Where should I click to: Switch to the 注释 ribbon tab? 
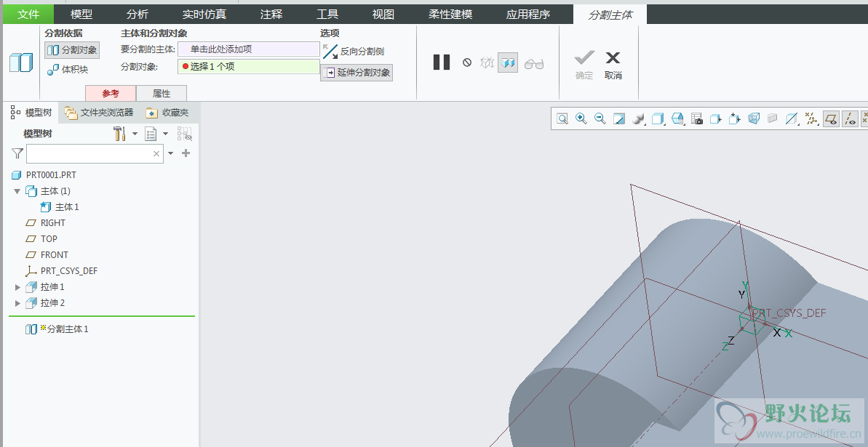point(271,15)
